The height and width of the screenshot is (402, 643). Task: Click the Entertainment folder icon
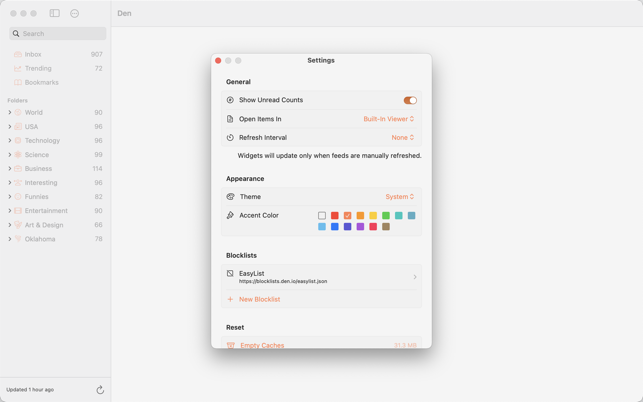point(18,211)
